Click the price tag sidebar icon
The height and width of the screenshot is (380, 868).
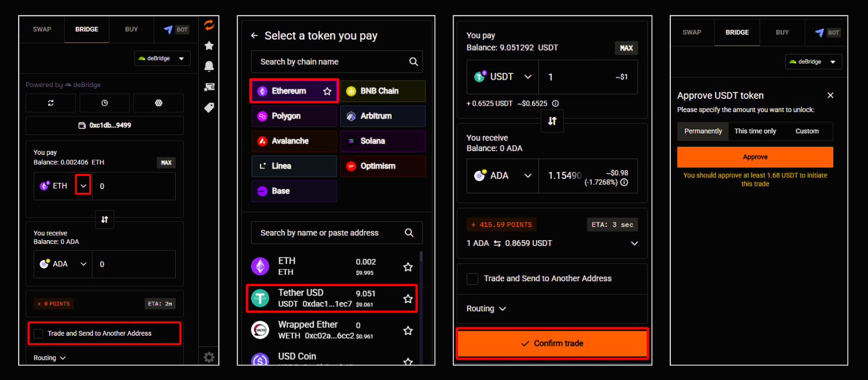209,107
